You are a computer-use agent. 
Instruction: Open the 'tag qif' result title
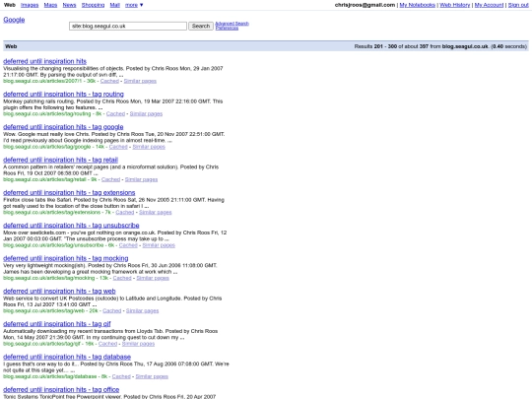click(x=57, y=324)
